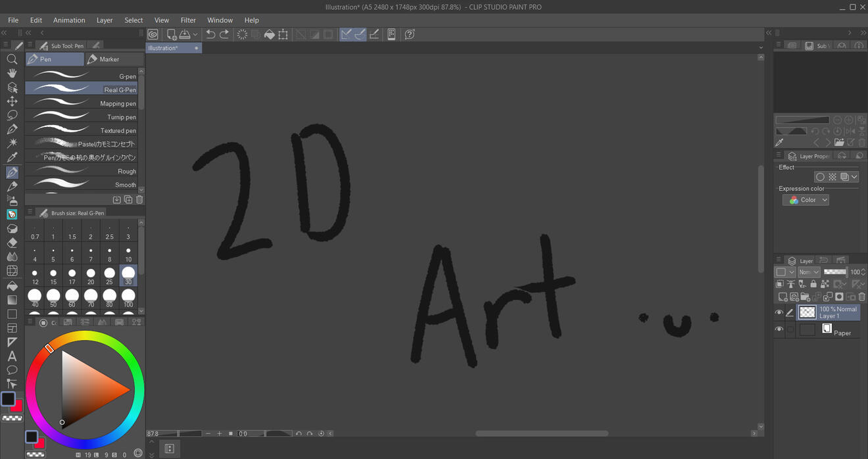This screenshot has width=868, height=459.
Task: Select the Text tool
Action: point(12,356)
